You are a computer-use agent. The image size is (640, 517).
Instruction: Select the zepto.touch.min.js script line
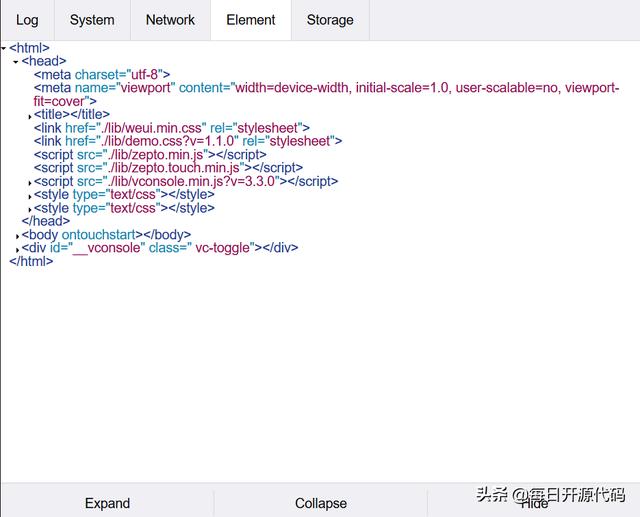[167, 168]
